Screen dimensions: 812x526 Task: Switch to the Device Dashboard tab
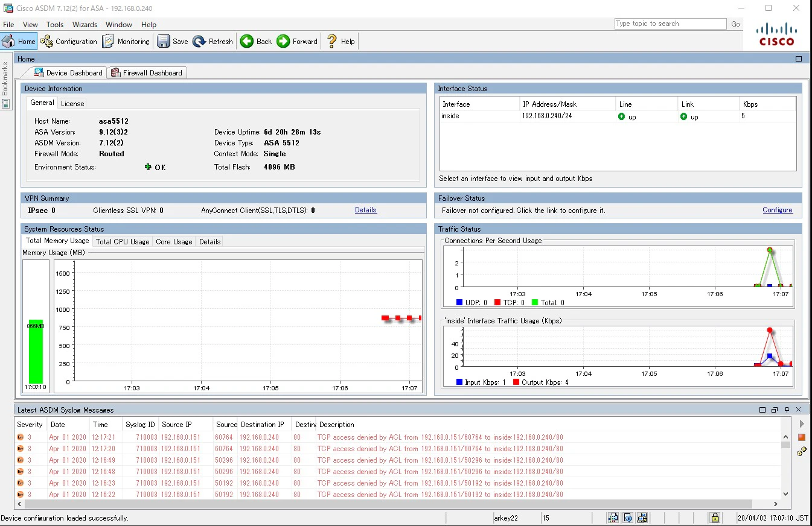pyautogui.click(x=68, y=72)
